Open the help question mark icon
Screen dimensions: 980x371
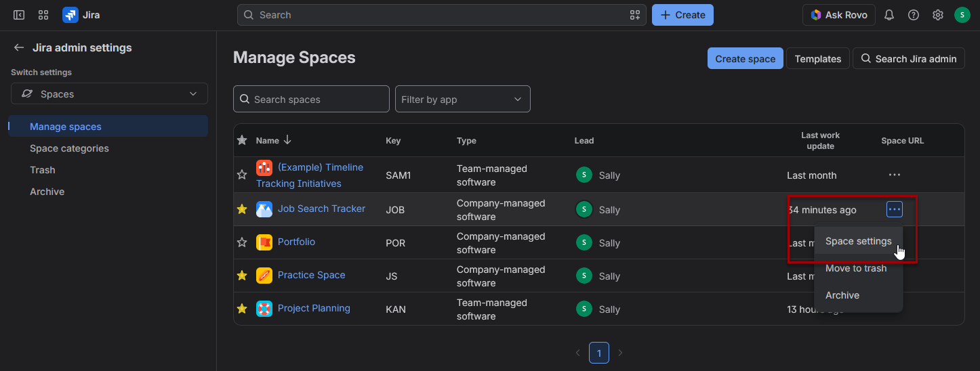(914, 15)
